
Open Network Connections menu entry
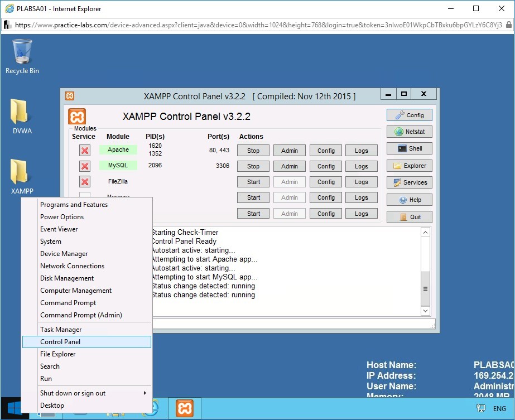[x=86, y=266]
